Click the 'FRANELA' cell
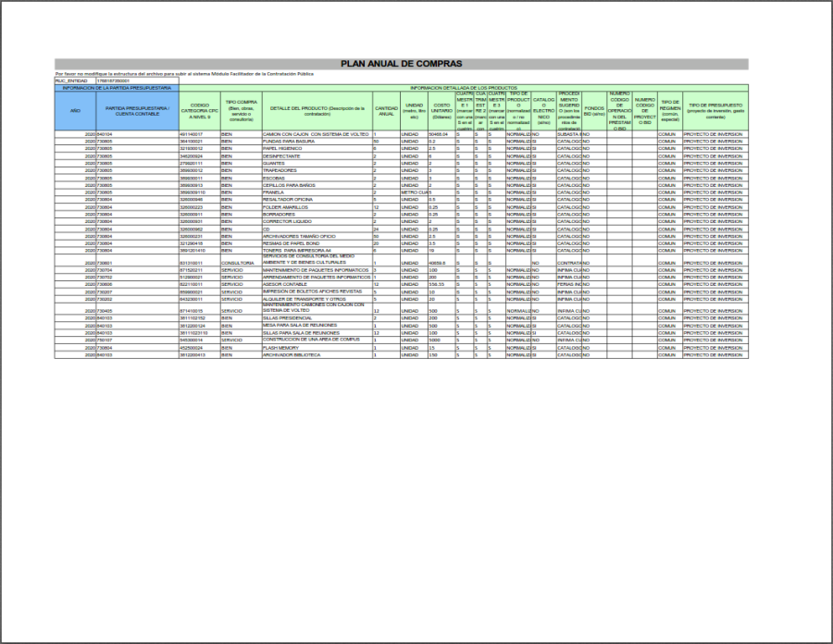The image size is (833, 644). pyautogui.click(x=317, y=192)
